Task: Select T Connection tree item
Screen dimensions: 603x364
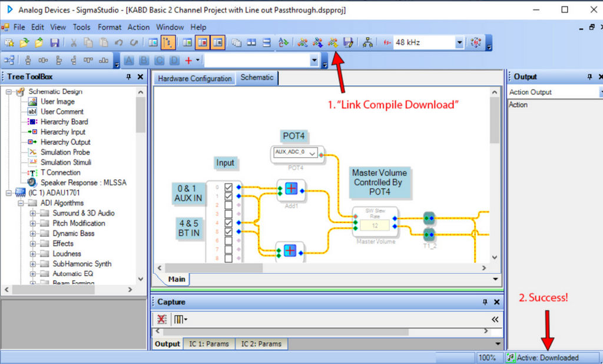Action: (61, 173)
